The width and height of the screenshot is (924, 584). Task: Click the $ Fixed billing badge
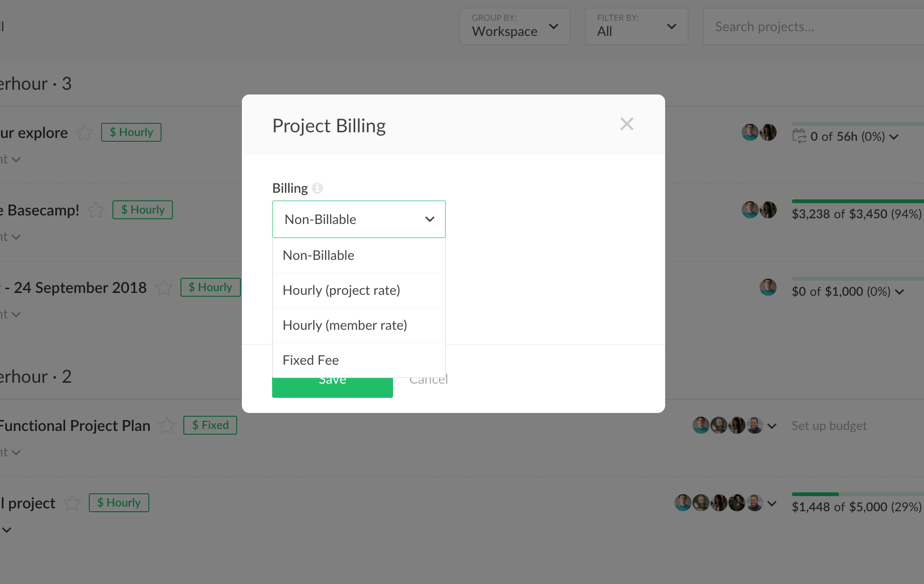tap(210, 425)
